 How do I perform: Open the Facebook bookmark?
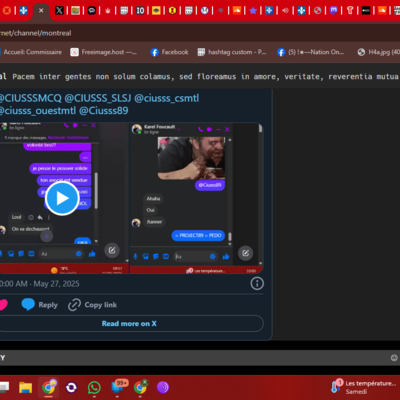point(169,52)
